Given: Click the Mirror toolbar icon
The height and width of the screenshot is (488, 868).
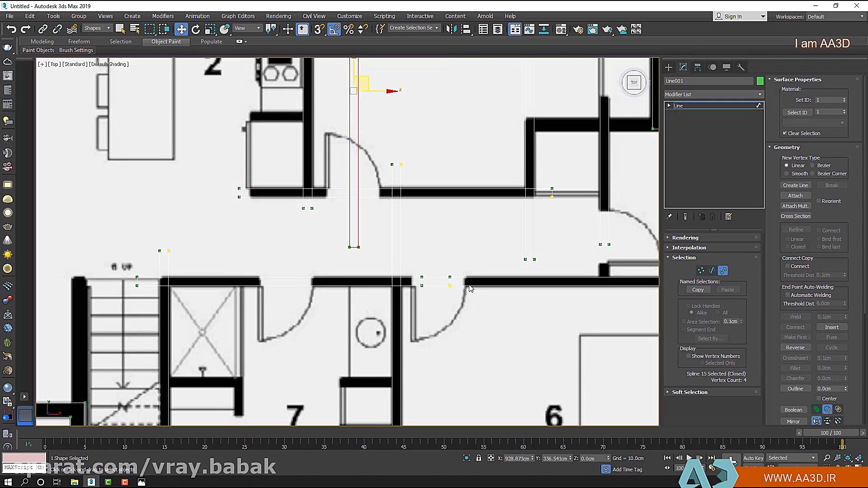Looking at the screenshot, I should [x=451, y=29].
